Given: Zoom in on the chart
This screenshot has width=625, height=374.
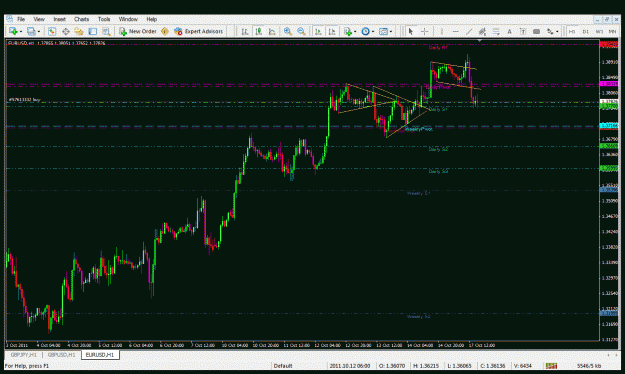Looking at the screenshot, I should (x=287, y=31).
